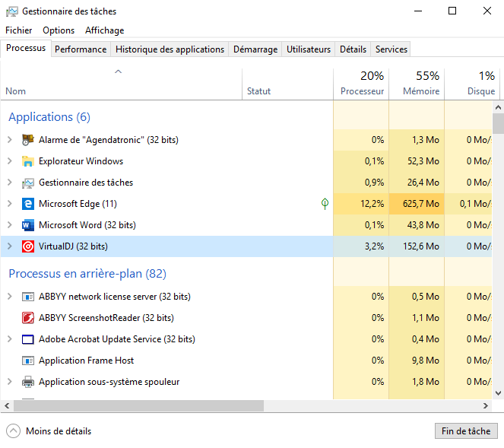
Task: Click the Adobe Acrobat Update Service icon
Action: pyautogui.click(x=28, y=339)
